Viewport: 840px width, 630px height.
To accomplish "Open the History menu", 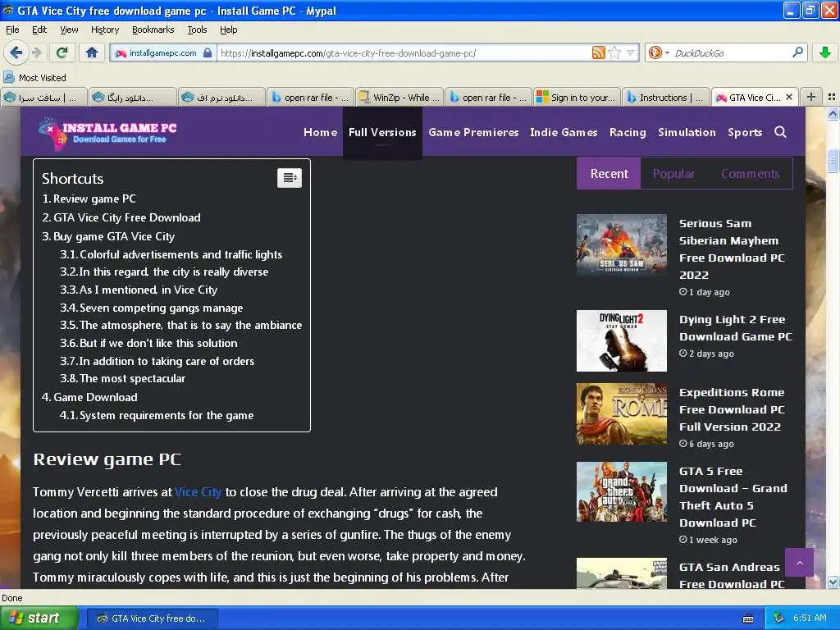I will pyautogui.click(x=105, y=30).
